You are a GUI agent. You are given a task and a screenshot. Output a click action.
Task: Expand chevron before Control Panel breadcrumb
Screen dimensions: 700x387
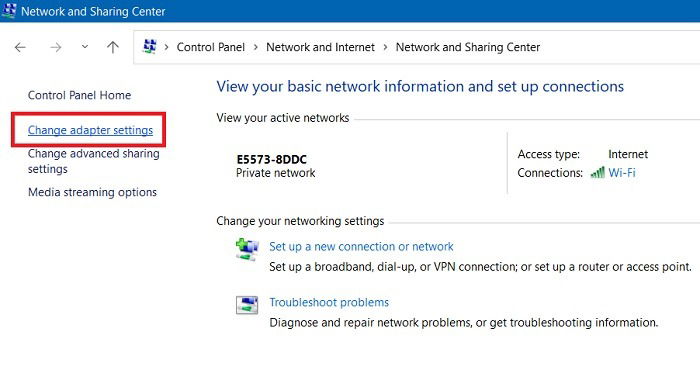(x=166, y=47)
